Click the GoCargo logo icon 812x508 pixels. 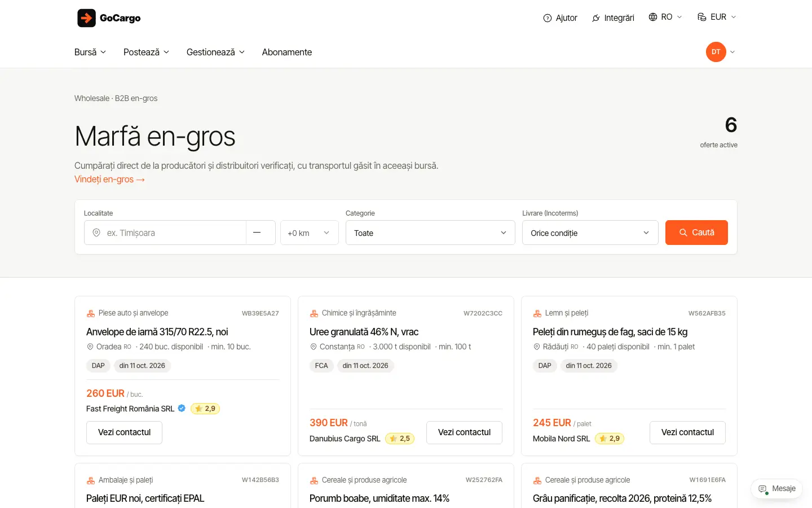87,18
